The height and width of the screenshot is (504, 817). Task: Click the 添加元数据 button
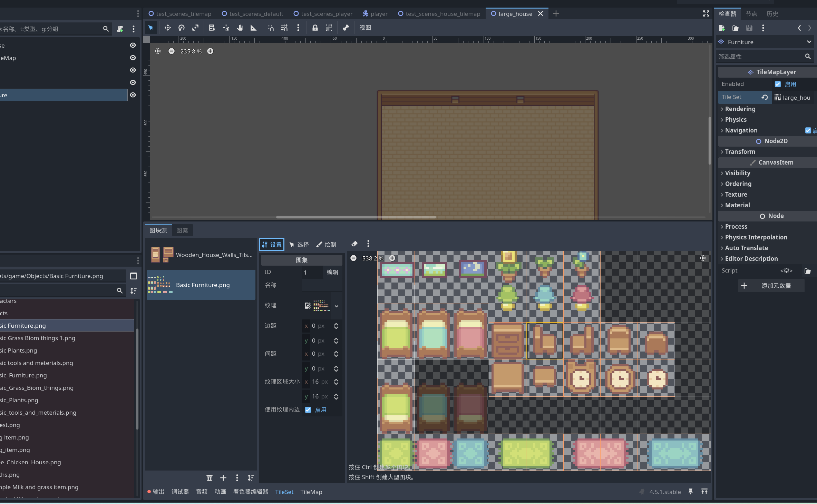(x=771, y=286)
